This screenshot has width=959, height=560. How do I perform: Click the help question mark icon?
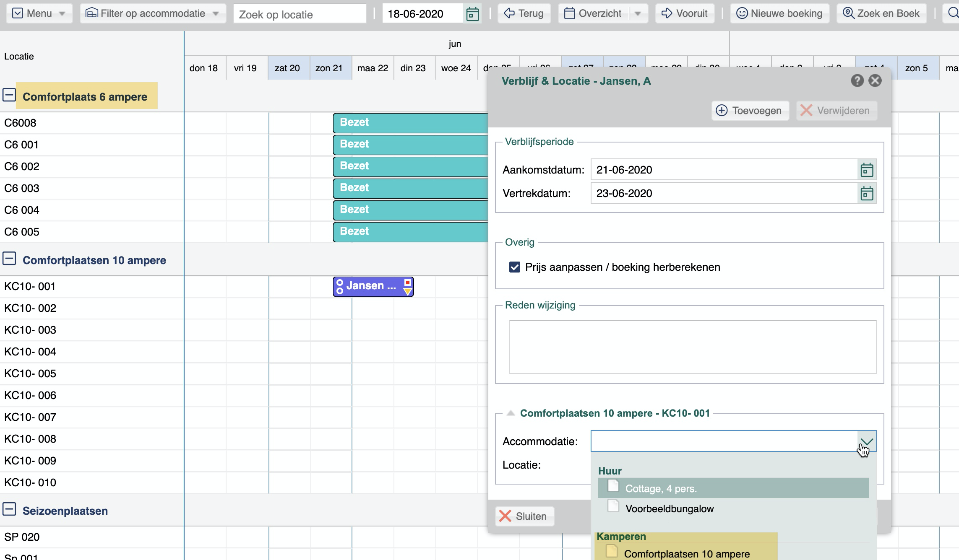coord(857,80)
